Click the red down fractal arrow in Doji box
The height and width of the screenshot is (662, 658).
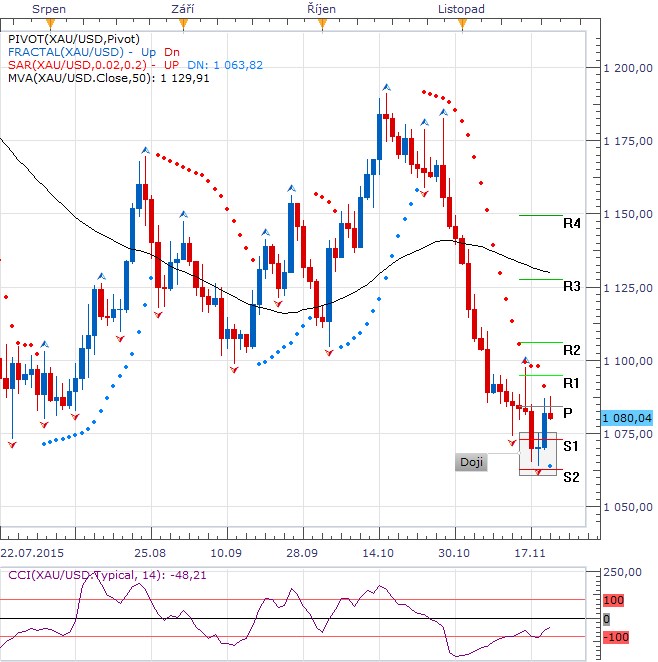(x=538, y=472)
